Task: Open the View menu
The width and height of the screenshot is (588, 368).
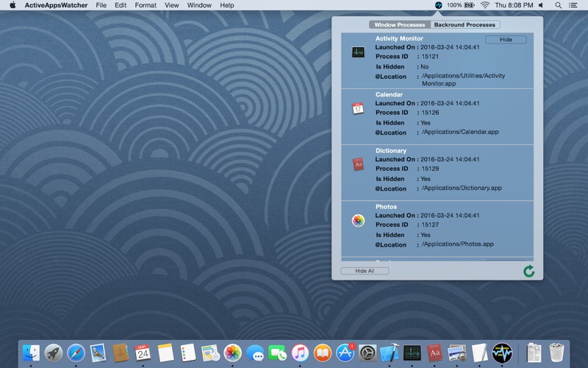Action: coord(172,5)
